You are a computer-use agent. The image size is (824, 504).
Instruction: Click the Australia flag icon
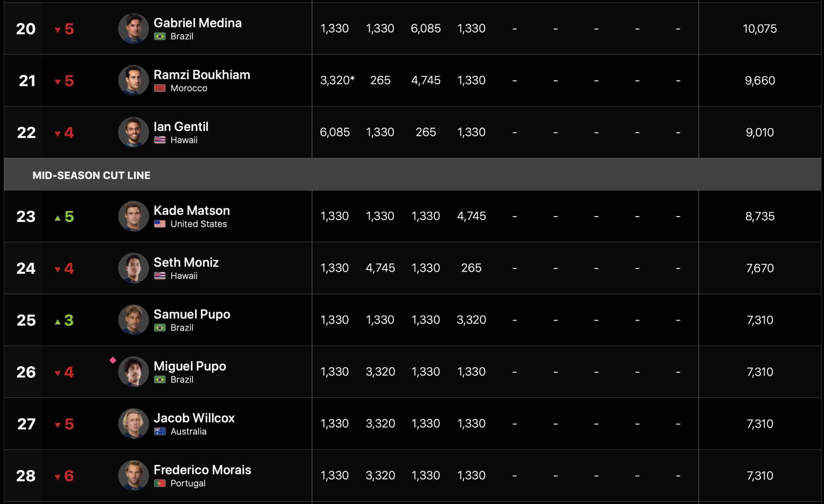[x=160, y=432]
